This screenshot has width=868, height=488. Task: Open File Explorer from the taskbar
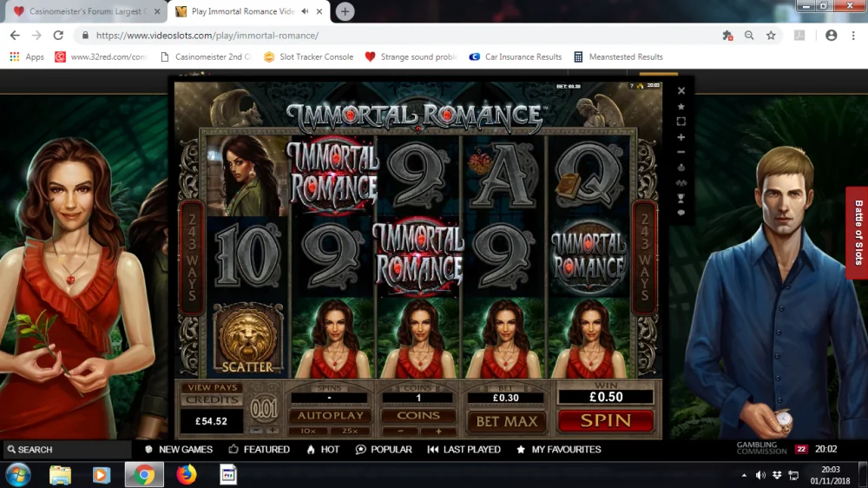[61, 475]
